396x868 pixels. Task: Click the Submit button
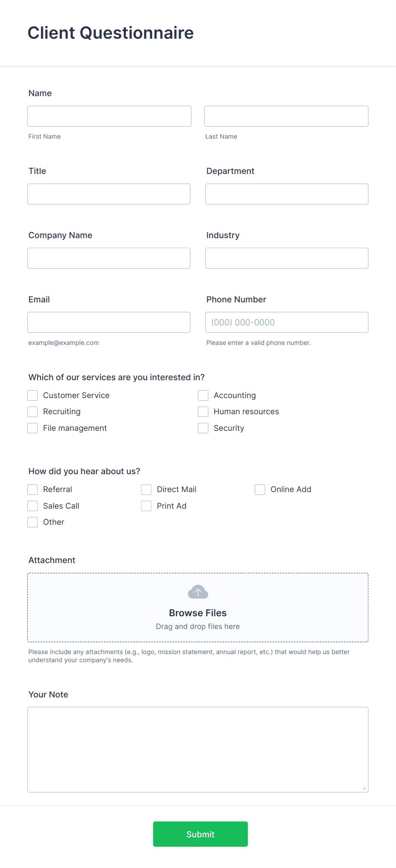tap(200, 834)
